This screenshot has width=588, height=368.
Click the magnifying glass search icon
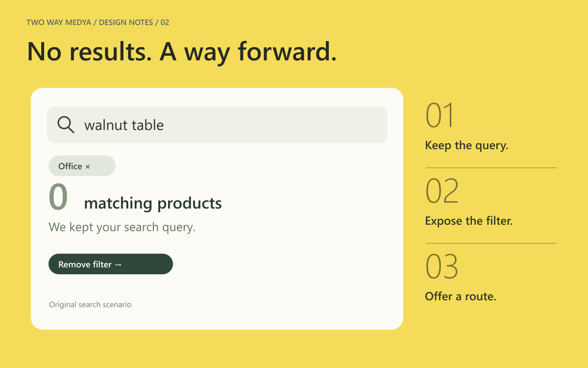tap(66, 125)
